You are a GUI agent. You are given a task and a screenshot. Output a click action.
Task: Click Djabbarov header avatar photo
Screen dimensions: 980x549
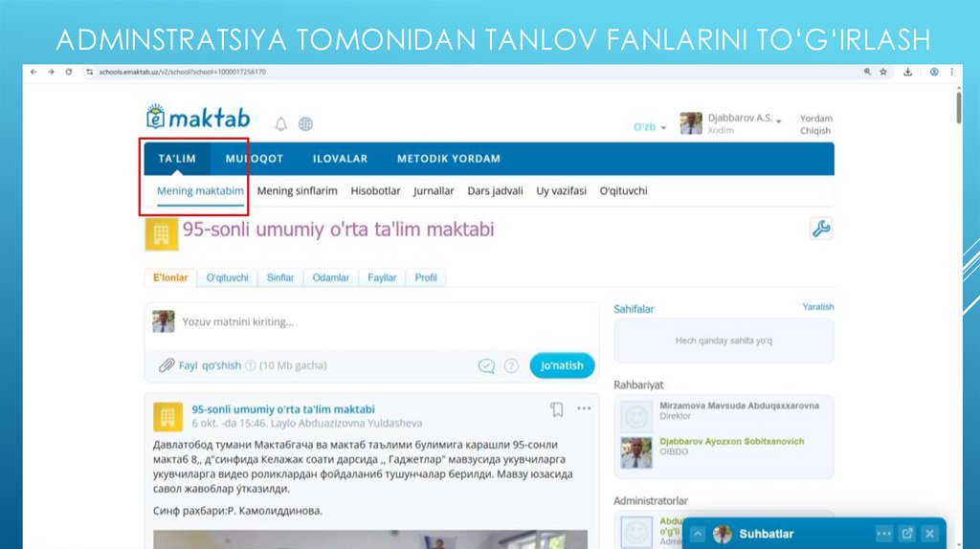[691, 123]
